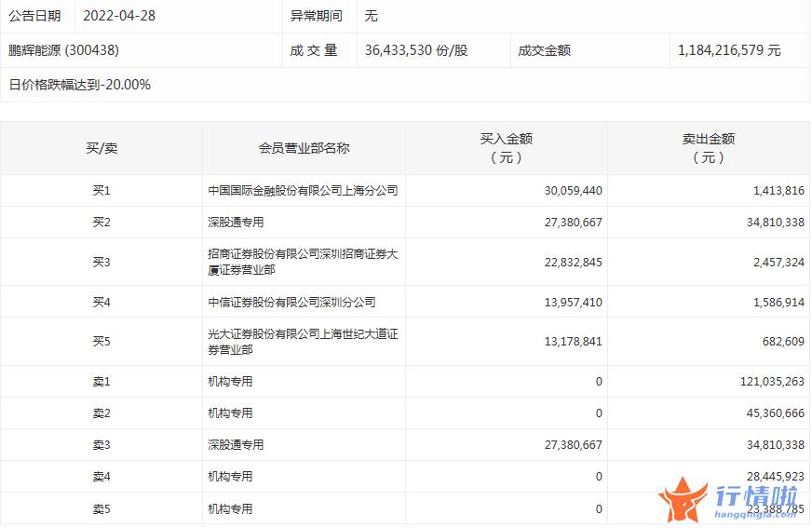Select sell amount 45,360,666

point(776,413)
